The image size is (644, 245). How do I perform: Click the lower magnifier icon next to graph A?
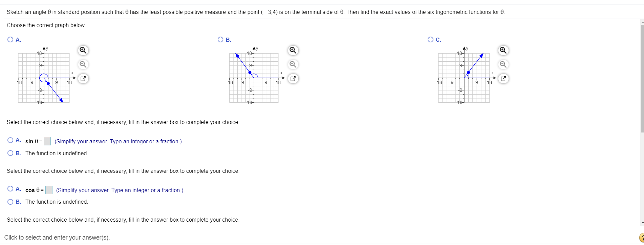click(82, 64)
